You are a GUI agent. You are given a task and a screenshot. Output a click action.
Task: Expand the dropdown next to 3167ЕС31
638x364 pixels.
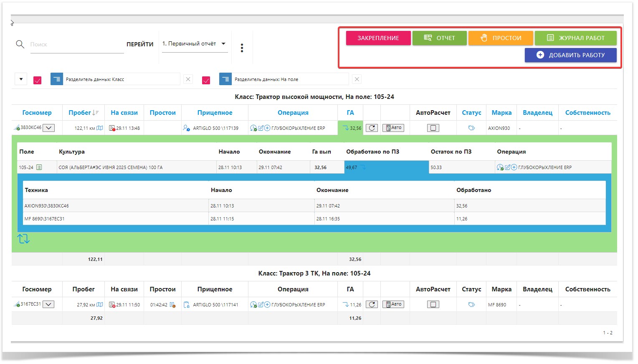pos(49,305)
